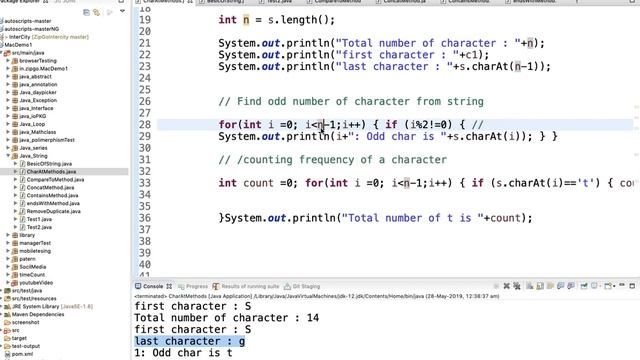640x360 pixels.
Task: Click the Clear Console icon
Action: point(530,286)
